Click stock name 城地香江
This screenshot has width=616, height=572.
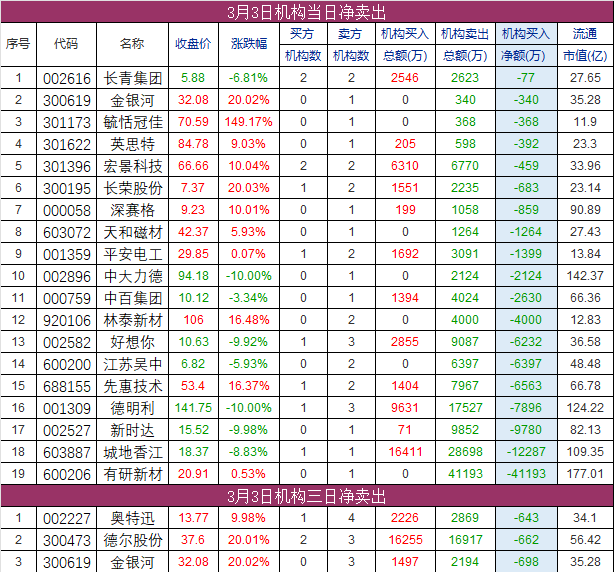click(133, 453)
